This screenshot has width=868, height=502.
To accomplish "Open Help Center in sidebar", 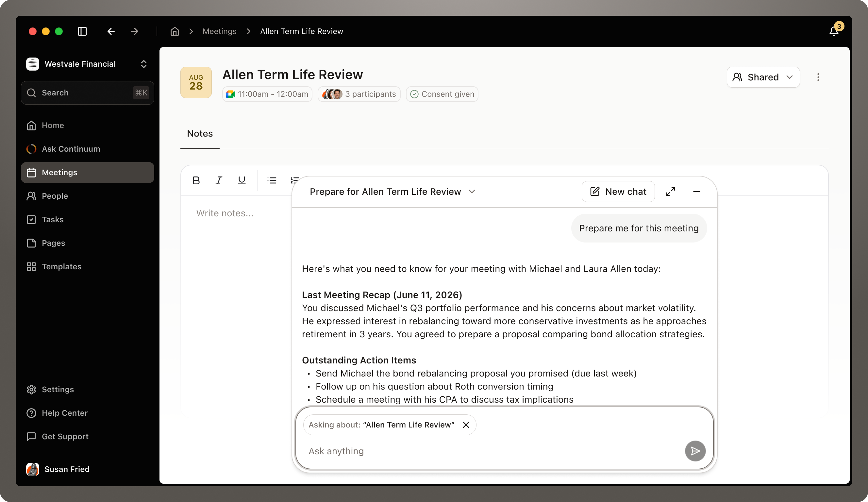I will [x=88, y=413].
